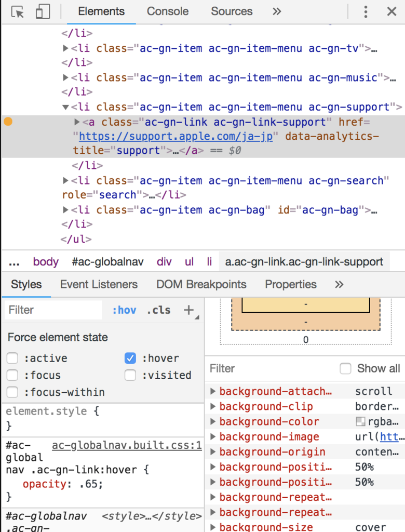405x532 pixels.
Task: Open the support.apple.com/ja-jp href link
Action: 176,136
